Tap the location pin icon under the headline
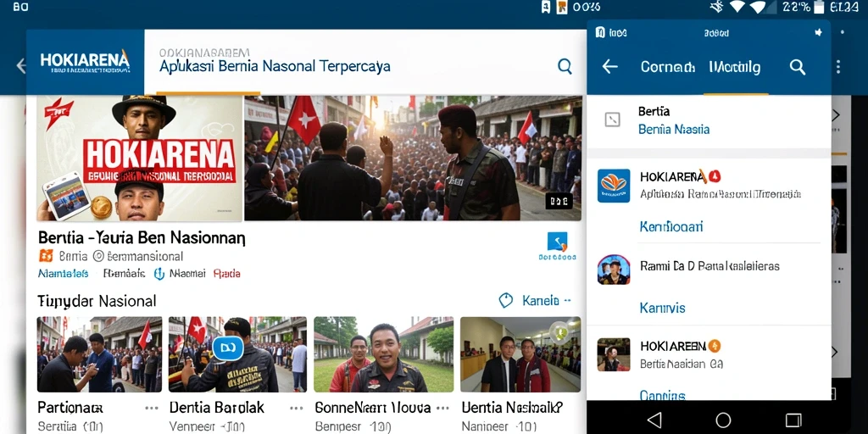This screenshot has width=868, height=434. point(98,256)
